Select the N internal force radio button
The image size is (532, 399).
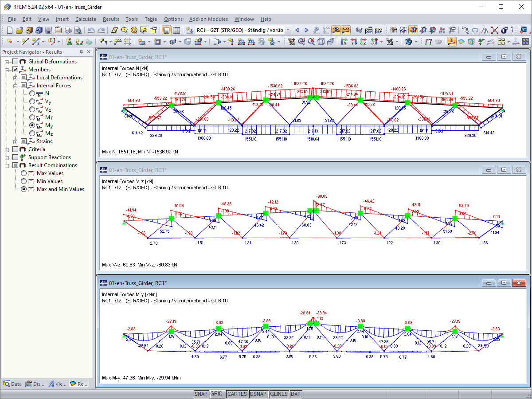(x=32, y=94)
